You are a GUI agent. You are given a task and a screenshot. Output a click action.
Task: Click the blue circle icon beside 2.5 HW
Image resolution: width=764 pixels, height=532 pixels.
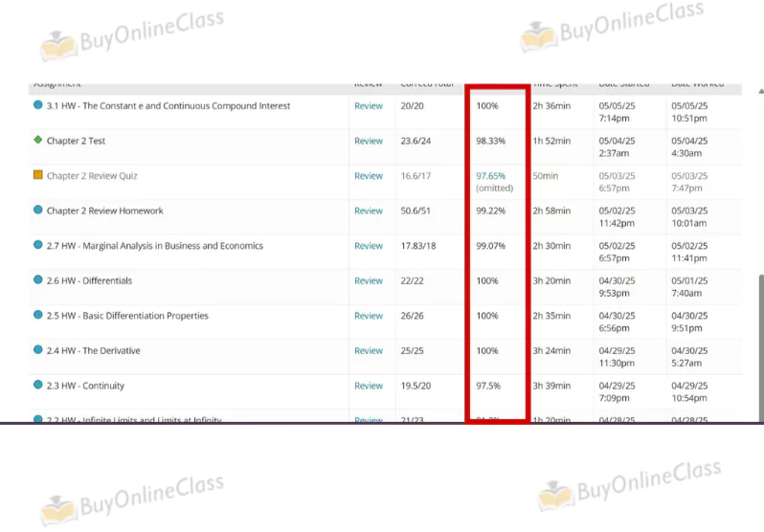click(38, 316)
